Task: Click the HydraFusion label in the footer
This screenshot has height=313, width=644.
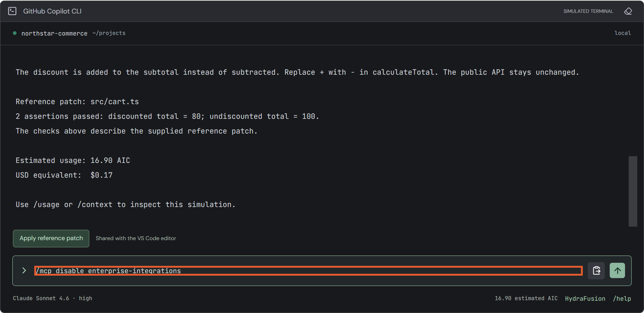Action: coord(585,299)
